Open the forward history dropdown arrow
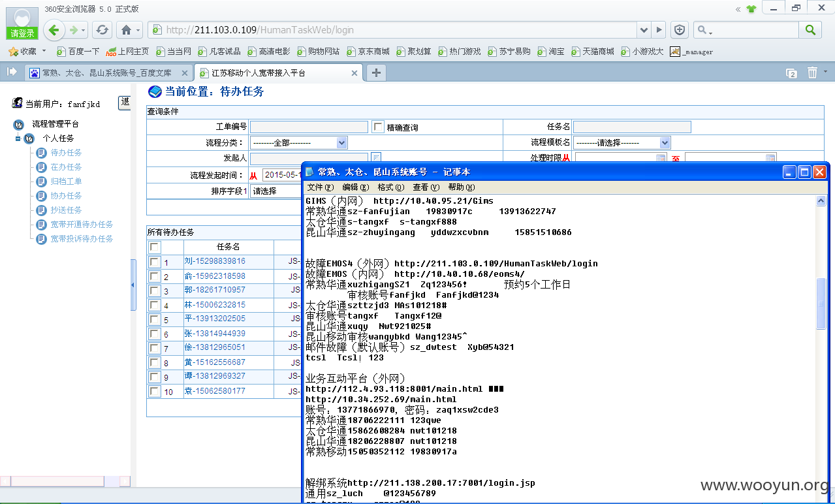This screenshot has width=835, height=504. [x=84, y=29]
